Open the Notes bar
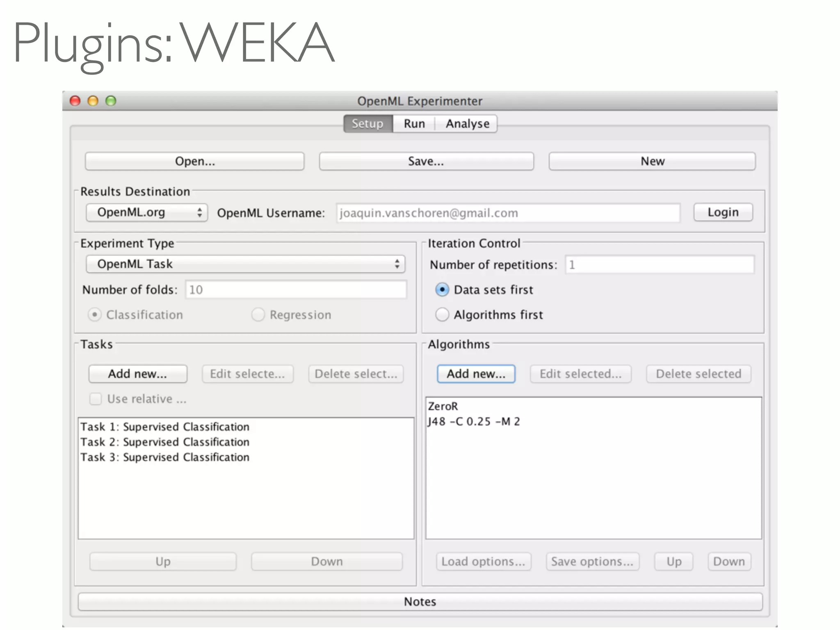The width and height of the screenshot is (840, 630). [420, 601]
